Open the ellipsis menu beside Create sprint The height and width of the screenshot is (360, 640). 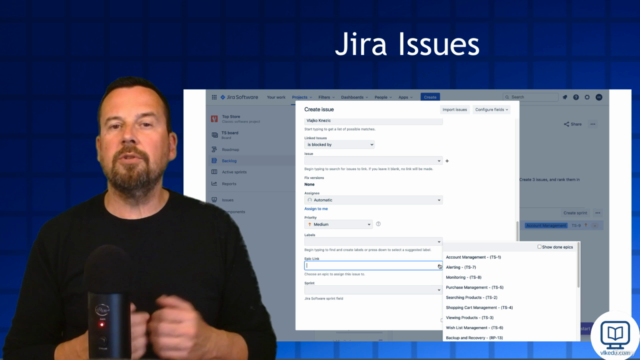(598, 213)
